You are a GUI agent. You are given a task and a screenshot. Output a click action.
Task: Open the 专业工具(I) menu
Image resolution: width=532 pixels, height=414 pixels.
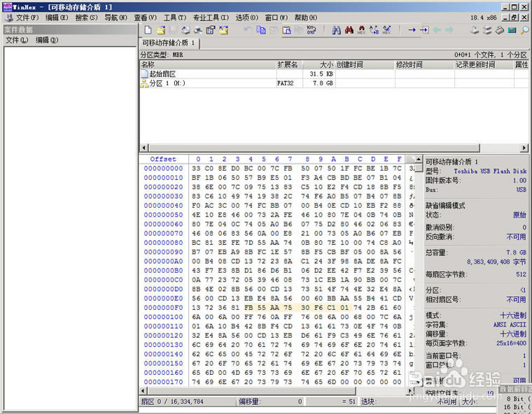click(x=210, y=17)
